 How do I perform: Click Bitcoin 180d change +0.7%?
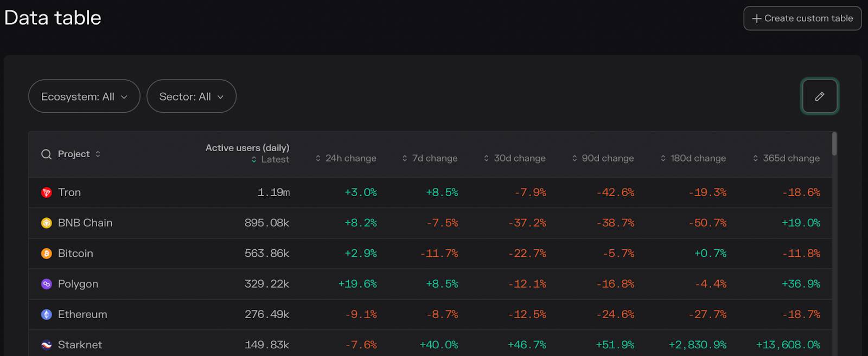click(711, 254)
